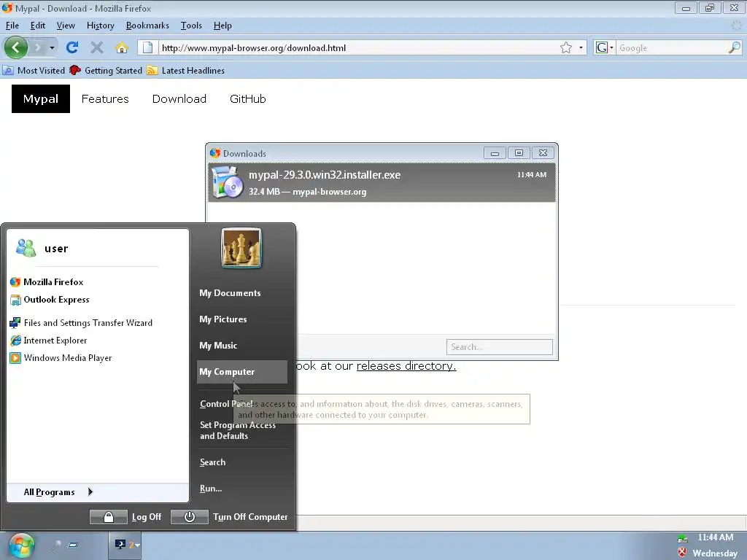The height and width of the screenshot is (560, 747).
Task: Click the red security shield tray icon
Action: tap(682, 553)
